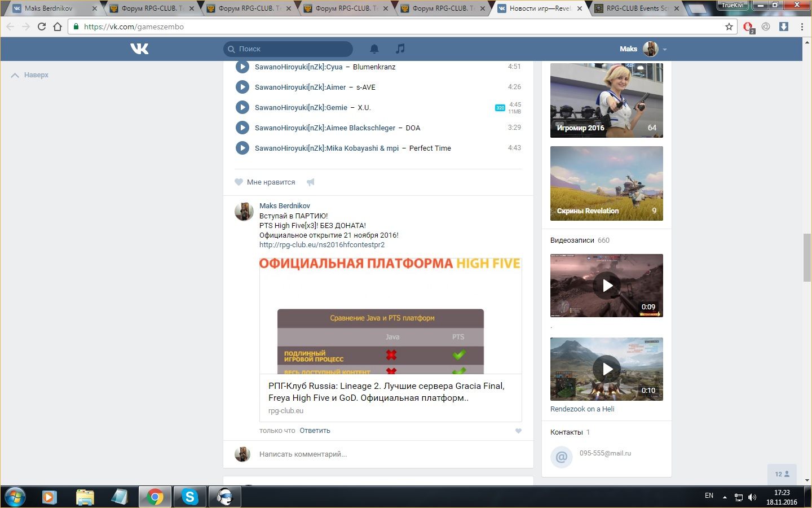Image resolution: width=812 pixels, height=508 pixels.
Task: Click the email @ icon under Контакты
Action: click(561, 457)
